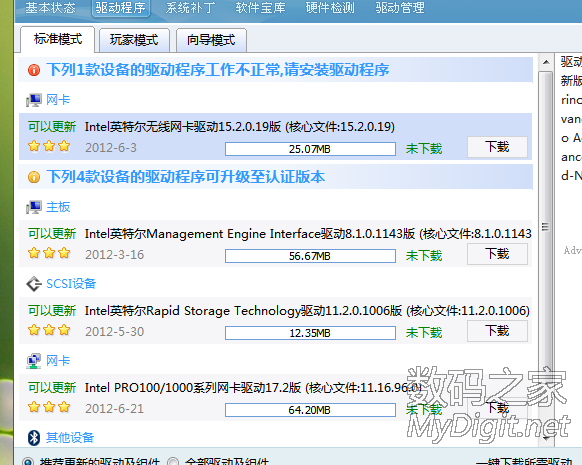Screen dimensions: 582x465
Task: Click the scrollbar thumb in the driver list
Action: 546,226
